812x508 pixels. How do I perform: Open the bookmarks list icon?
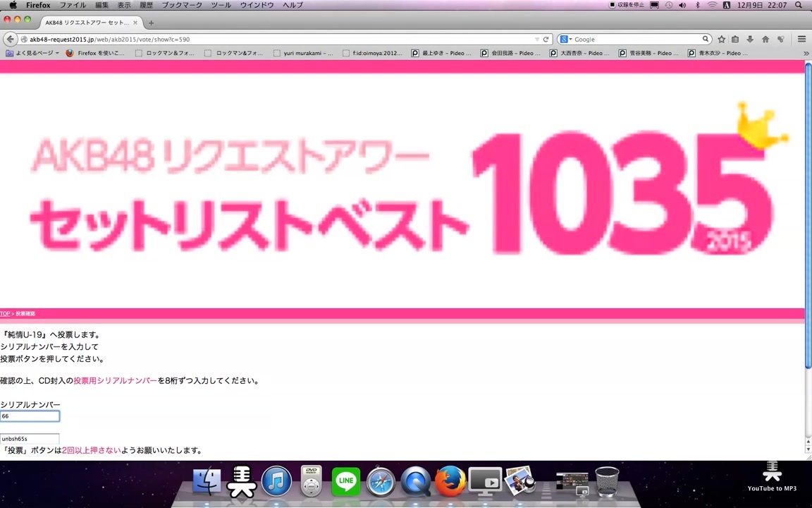[x=735, y=40]
